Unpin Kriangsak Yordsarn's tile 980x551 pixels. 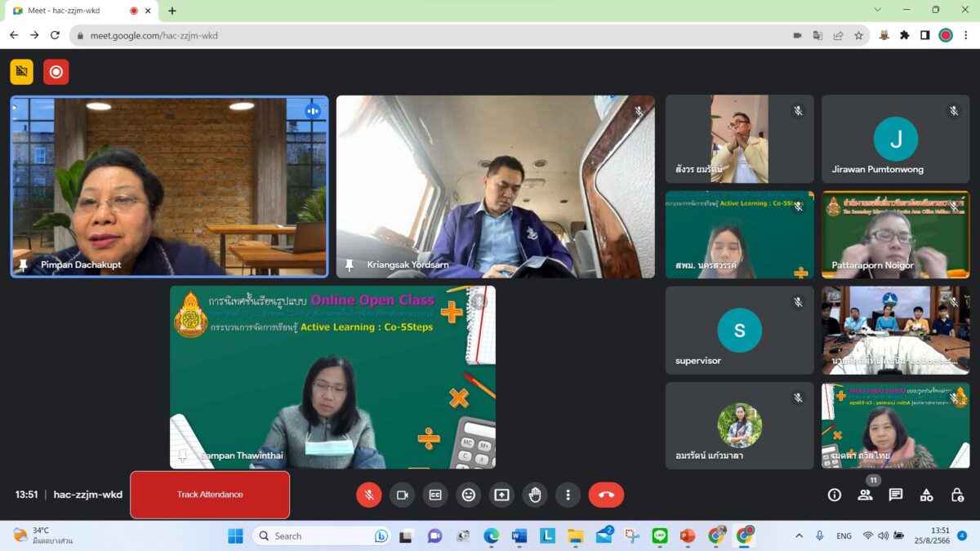pos(350,264)
